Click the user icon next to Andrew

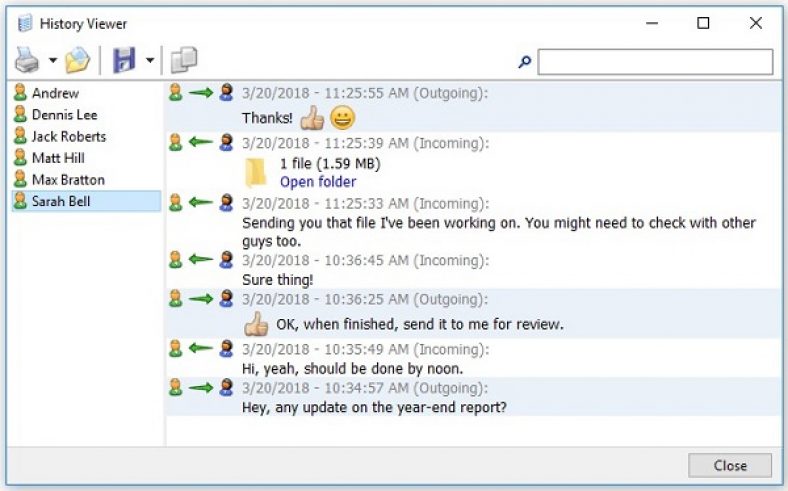(x=20, y=92)
